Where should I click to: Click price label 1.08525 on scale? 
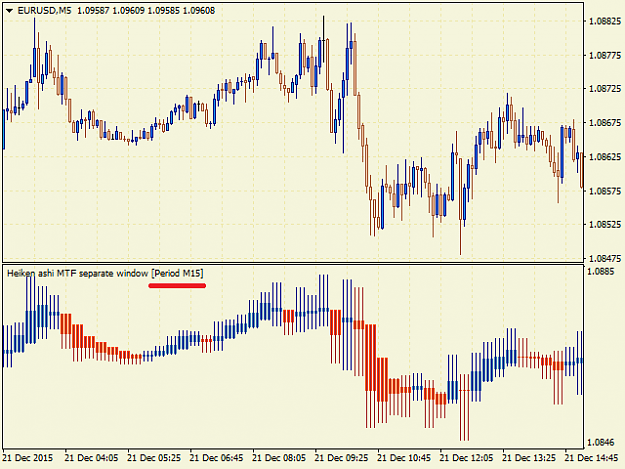coord(605,225)
